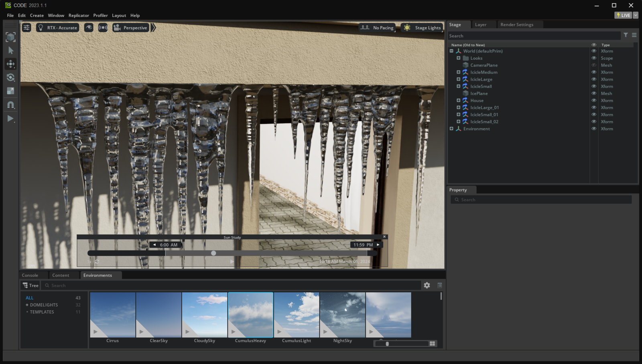Switch to the Render Settings tab
Screen dimensions: 642x364
pos(517,24)
